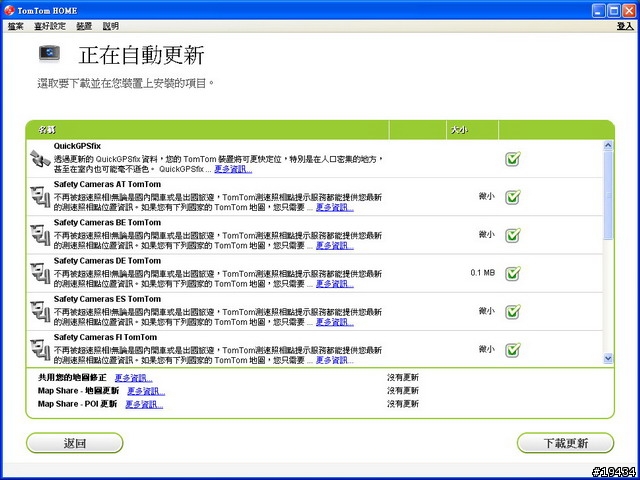Click the Map Share - 地圖更新 label
This screenshot has width=640, height=480.
pos(78,391)
